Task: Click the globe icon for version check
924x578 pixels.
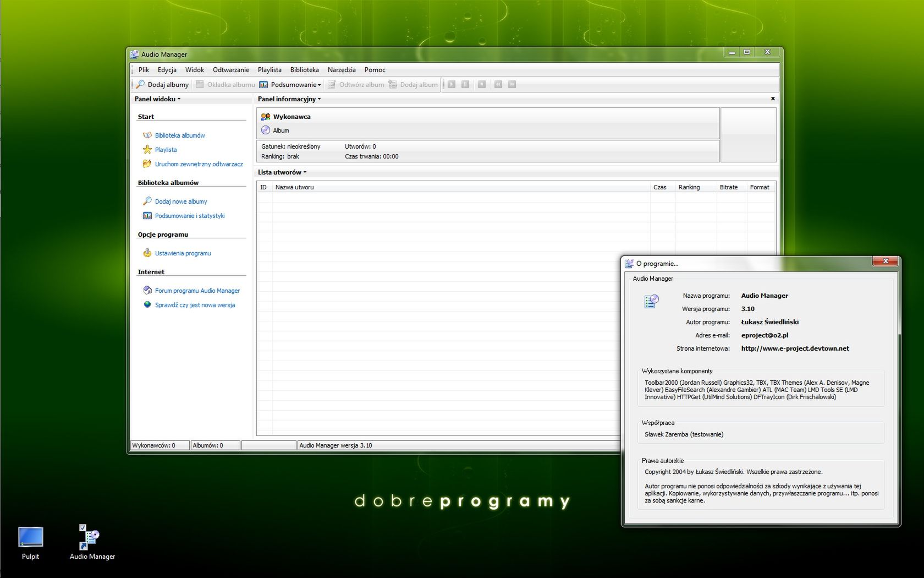Action: [147, 304]
